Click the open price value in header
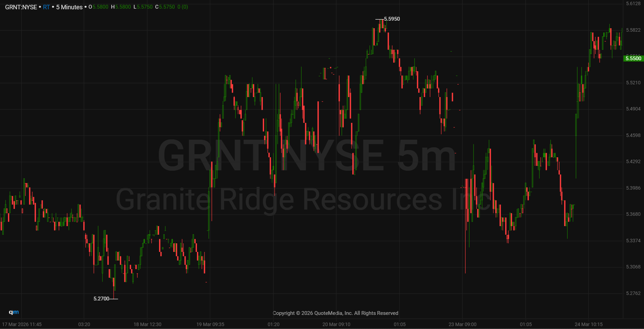 (100, 7)
